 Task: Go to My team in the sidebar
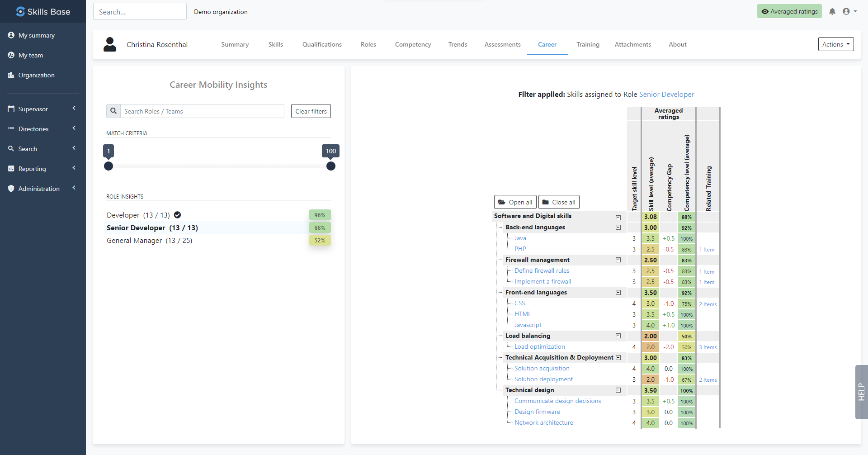coord(30,55)
